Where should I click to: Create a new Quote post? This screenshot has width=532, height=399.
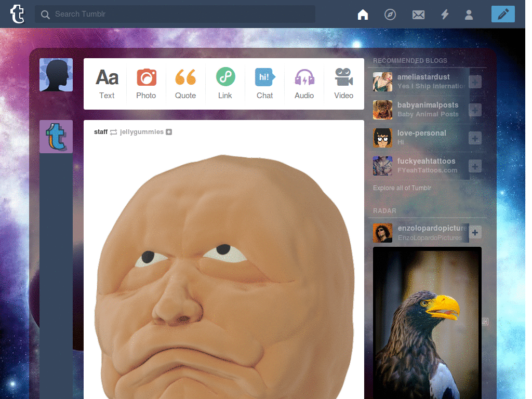(x=185, y=84)
